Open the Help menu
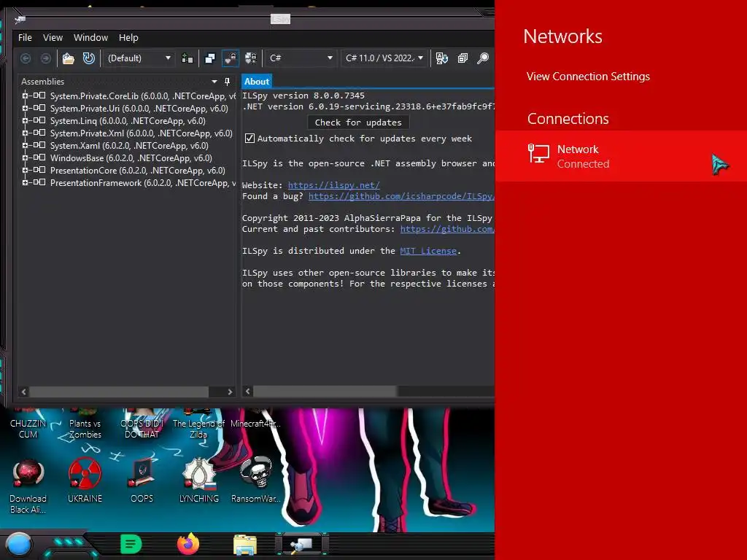Screen dimensions: 747x560 (128, 38)
